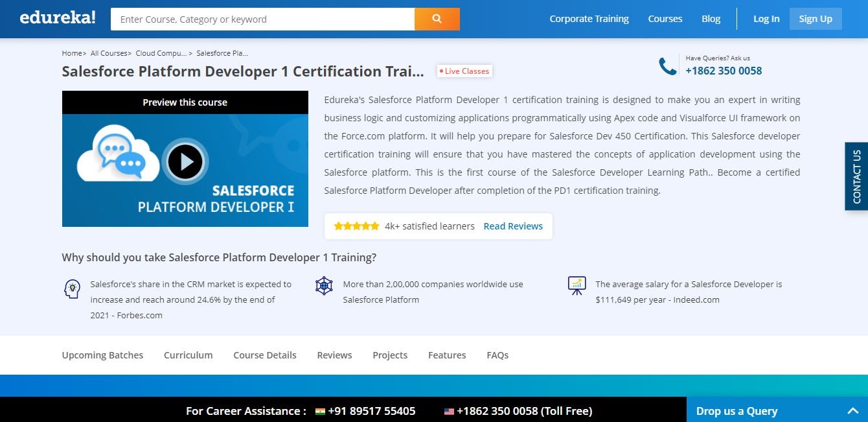Jump to Upcoming Batches tab
This screenshot has height=422, width=868.
(x=102, y=355)
